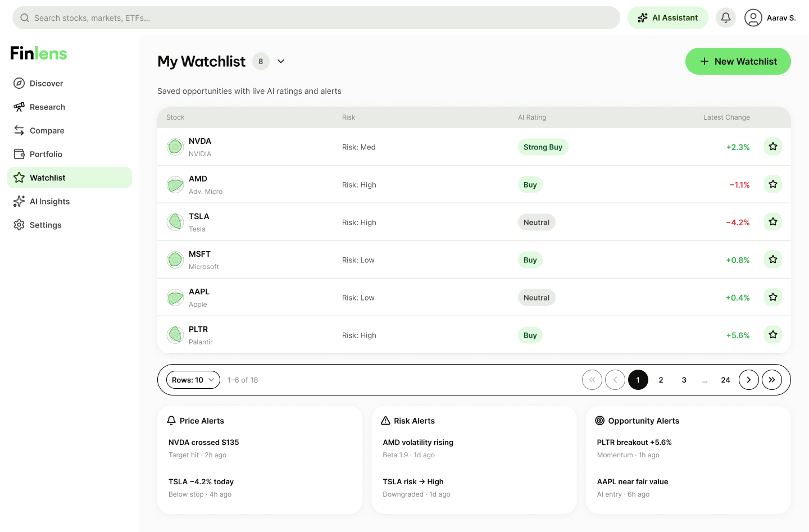Go to the next page
This screenshot has width=809, height=532.
pos(749,380)
